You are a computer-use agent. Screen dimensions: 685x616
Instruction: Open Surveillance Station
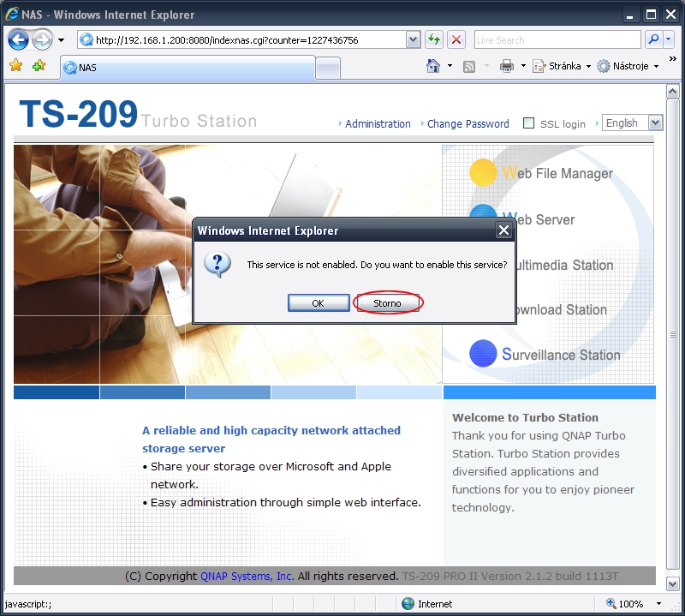click(x=561, y=354)
